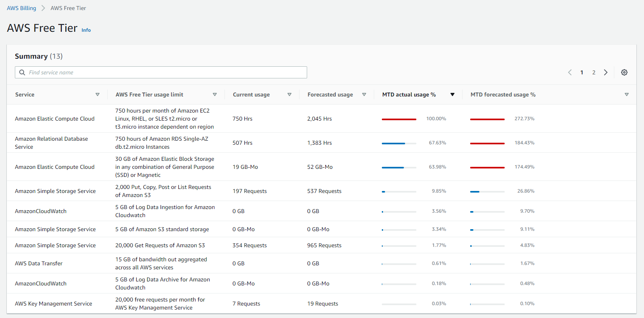Go to next page chevron
This screenshot has height=318, width=644.
(606, 72)
